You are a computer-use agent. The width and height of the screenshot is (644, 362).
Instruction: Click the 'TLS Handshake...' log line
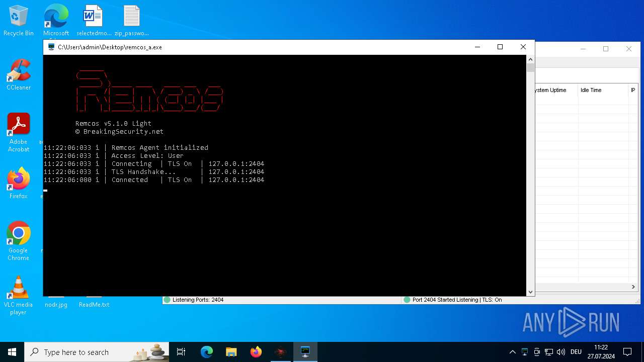click(x=153, y=171)
